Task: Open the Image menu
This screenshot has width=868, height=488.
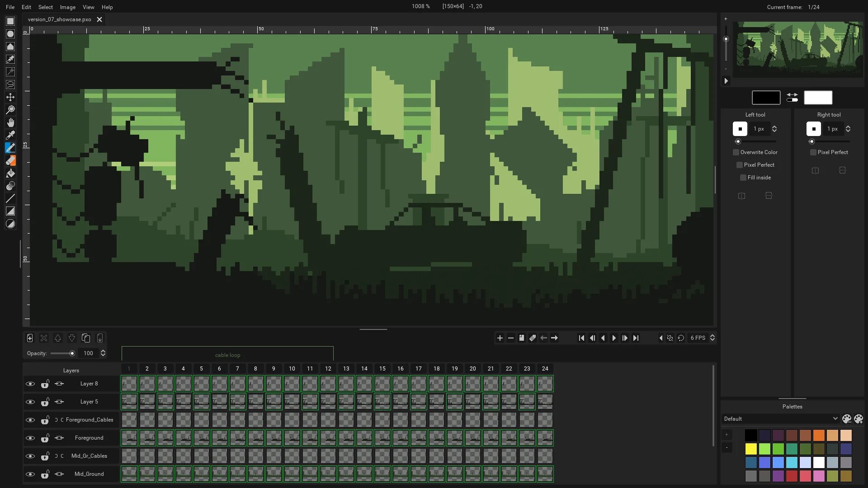Action: pyautogui.click(x=67, y=7)
